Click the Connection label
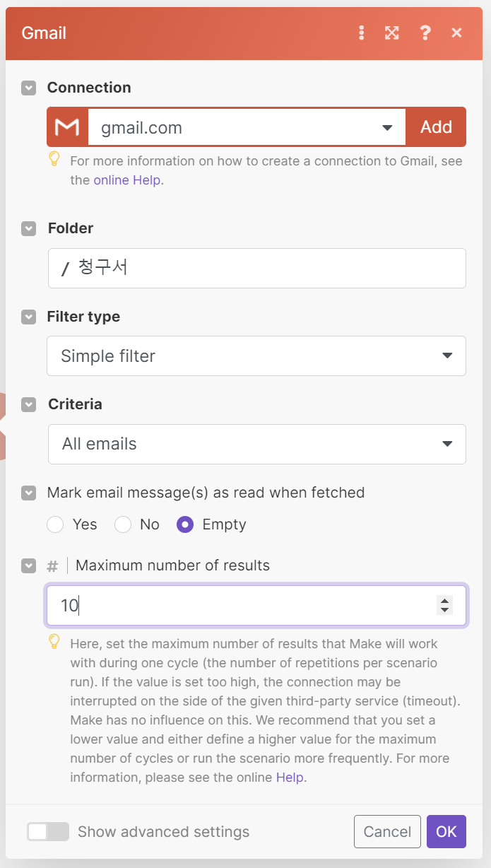491x868 pixels. tap(89, 88)
